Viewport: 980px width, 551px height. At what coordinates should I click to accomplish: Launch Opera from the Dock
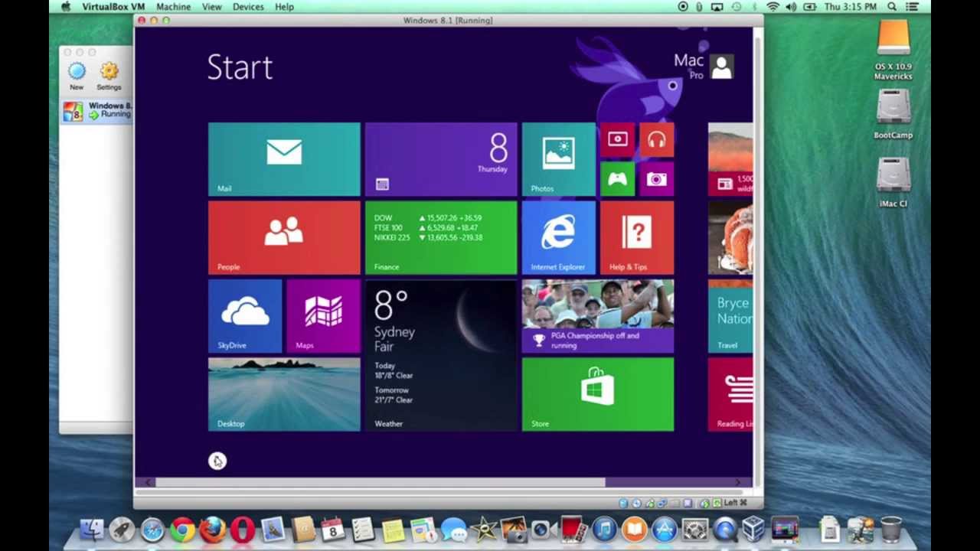pyautogui.click(x=243, y=530)
